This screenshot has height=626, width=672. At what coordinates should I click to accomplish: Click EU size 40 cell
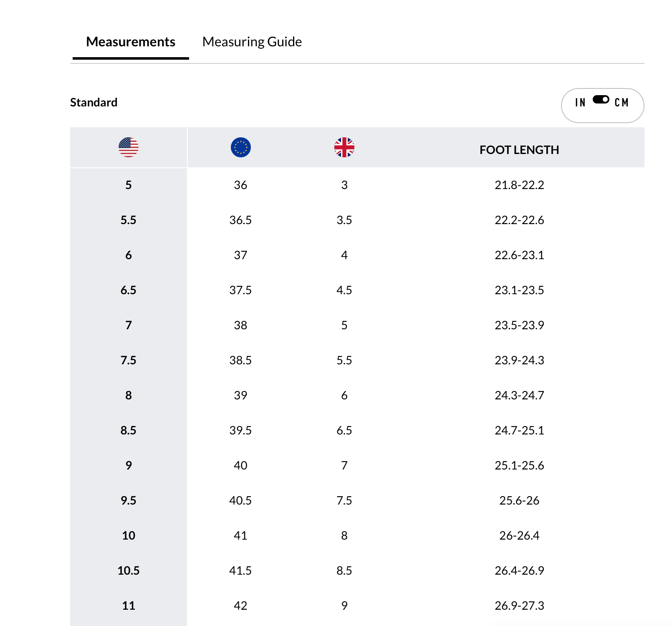point(240,465)
